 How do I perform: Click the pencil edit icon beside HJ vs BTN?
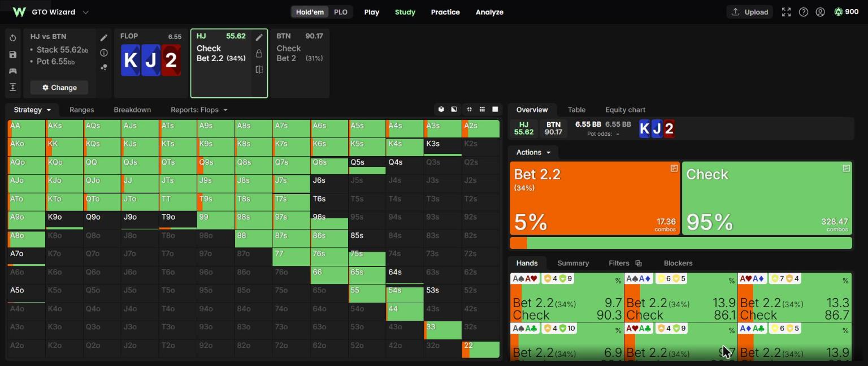click(x=104, y=38)
